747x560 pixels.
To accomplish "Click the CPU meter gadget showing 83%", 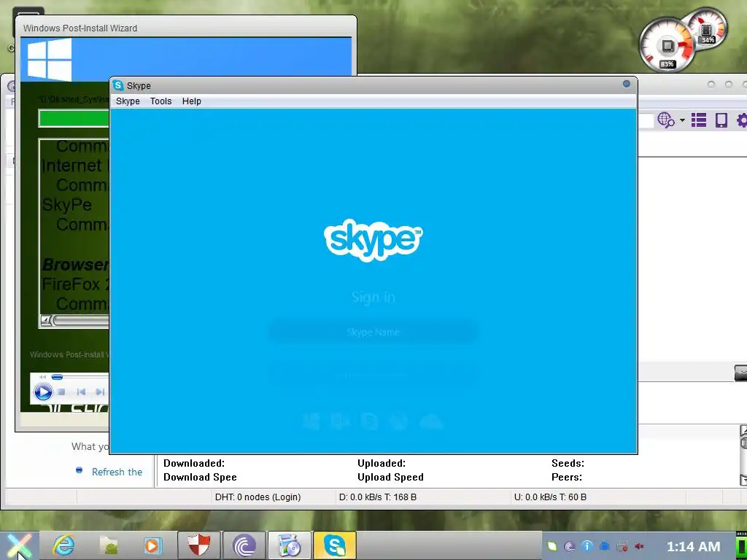I will pyautogui.click(x=667, y=46).
